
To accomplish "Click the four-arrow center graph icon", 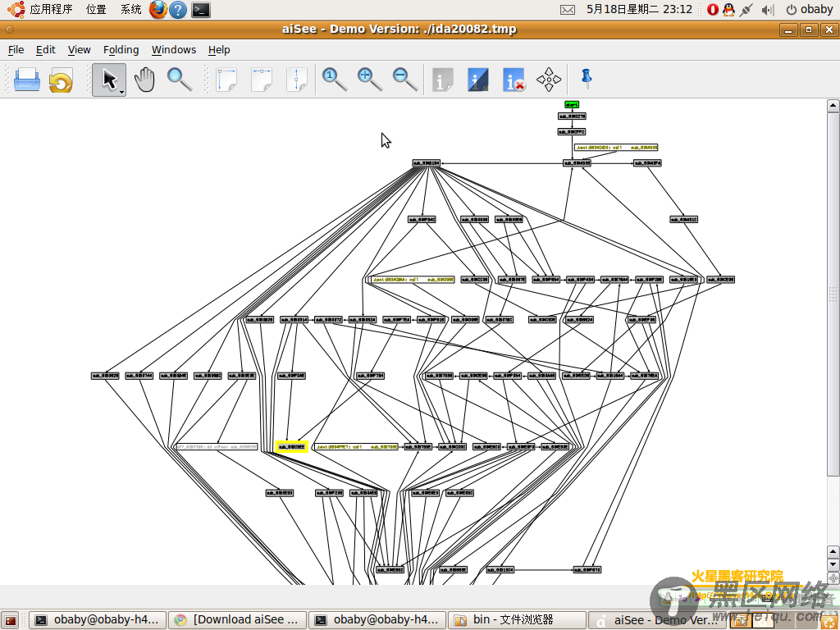I will click(x=549, y=80).
